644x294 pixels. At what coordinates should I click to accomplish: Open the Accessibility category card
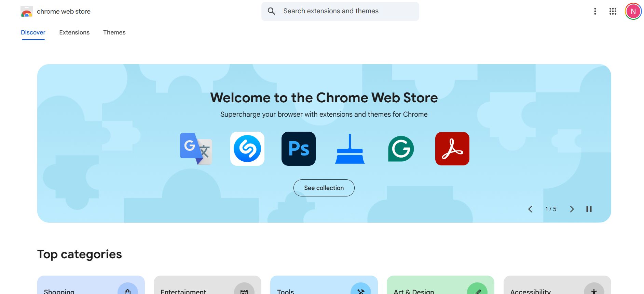(x=557, y=285)
